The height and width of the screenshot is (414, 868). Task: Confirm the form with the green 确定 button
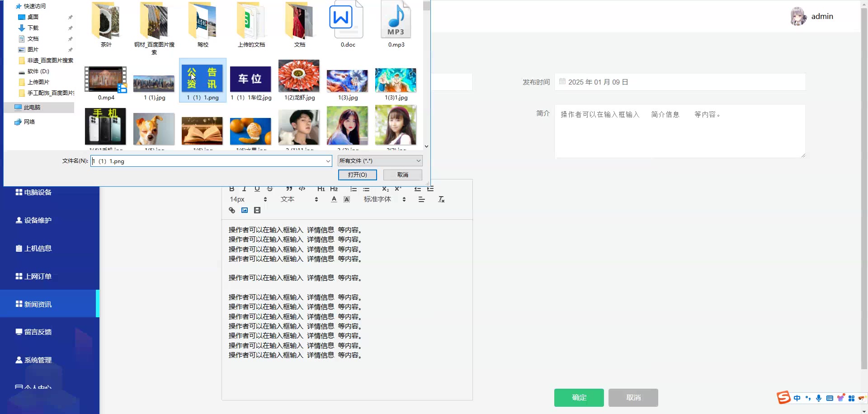pos(579,398)
